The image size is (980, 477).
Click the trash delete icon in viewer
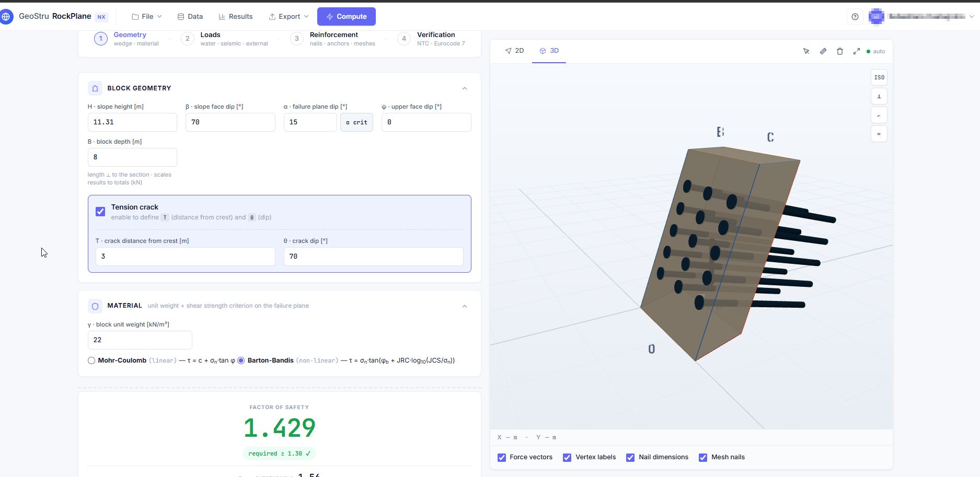coord(840,51)
